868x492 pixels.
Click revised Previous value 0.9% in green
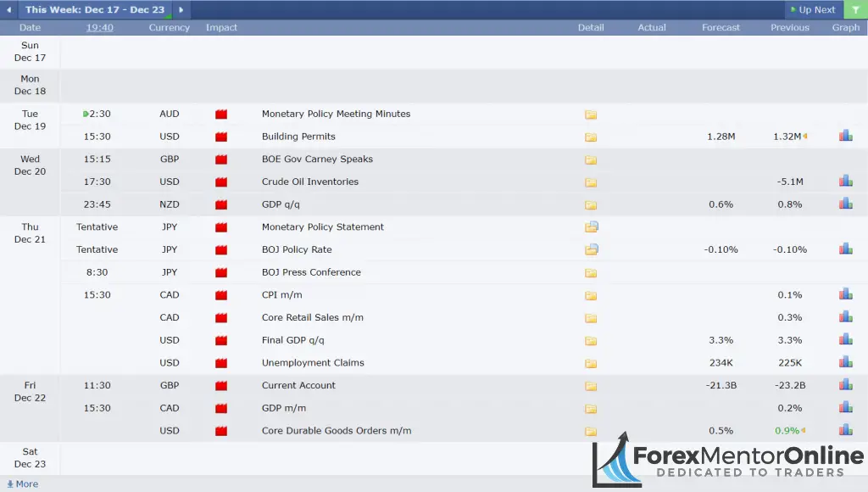787,431
